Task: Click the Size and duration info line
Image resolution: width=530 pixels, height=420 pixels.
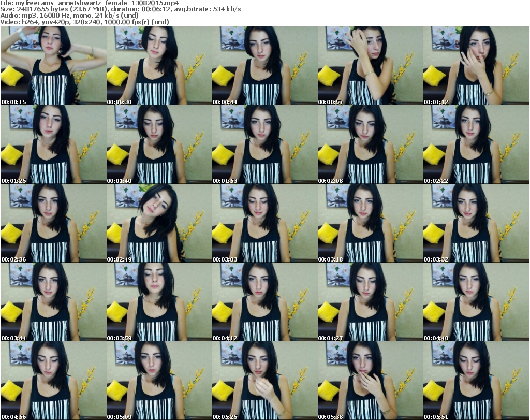Action: [121, 9]
